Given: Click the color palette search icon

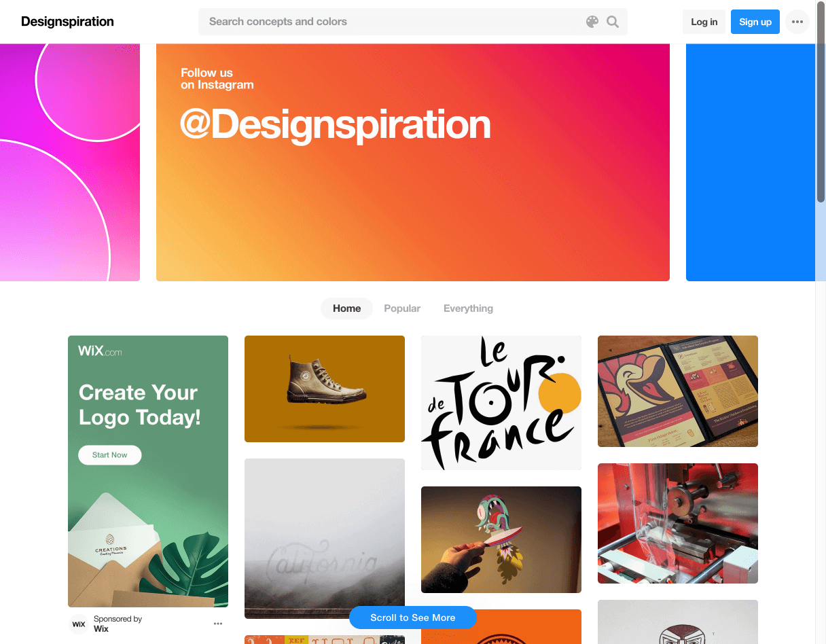Looking at the screenshot, I should coord(592,22).
